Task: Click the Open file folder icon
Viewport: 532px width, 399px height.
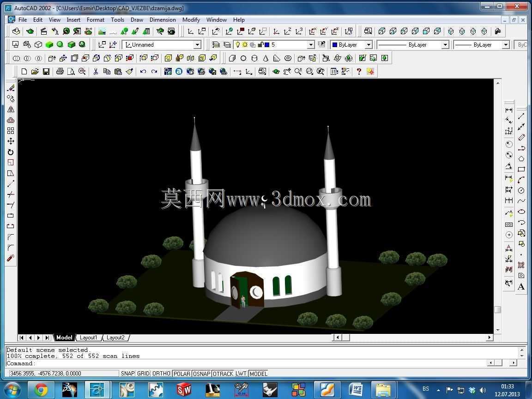Action: tap(35, 72)
